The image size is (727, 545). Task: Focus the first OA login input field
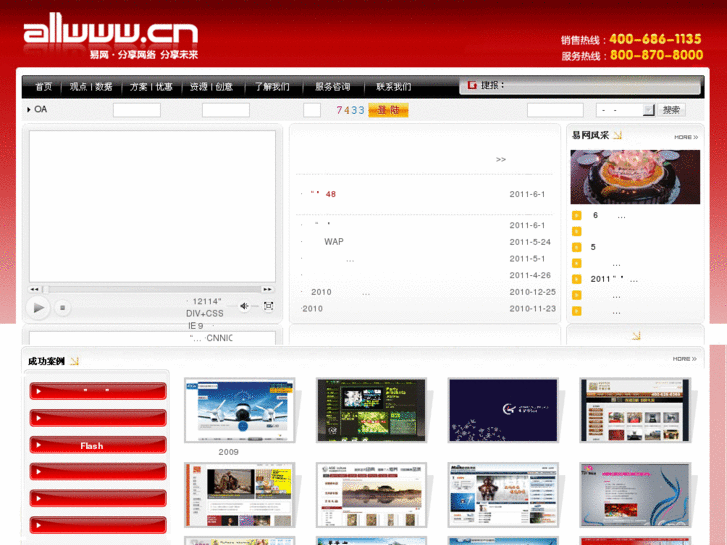(x=137, y=110)
